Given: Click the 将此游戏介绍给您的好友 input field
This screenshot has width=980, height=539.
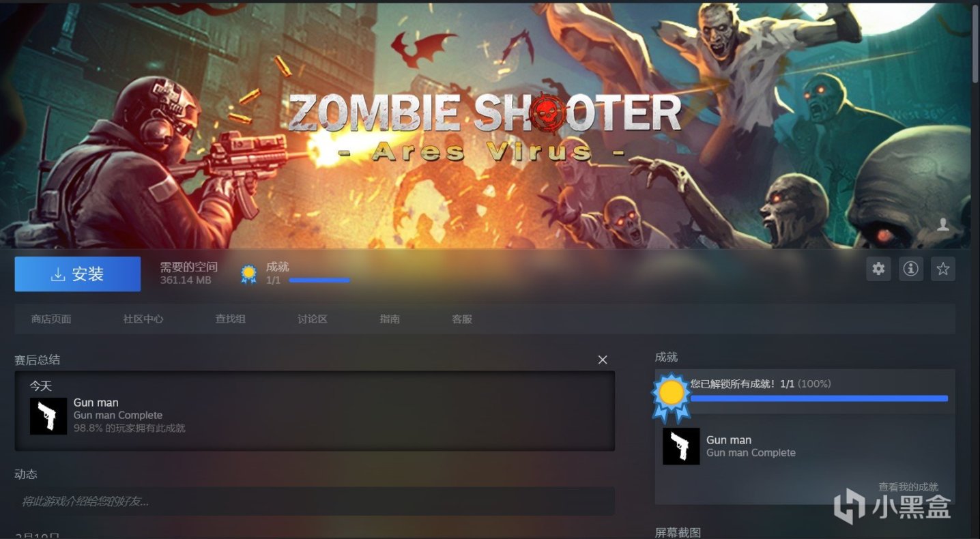Looking at the screenshot, I should [315, 501].
